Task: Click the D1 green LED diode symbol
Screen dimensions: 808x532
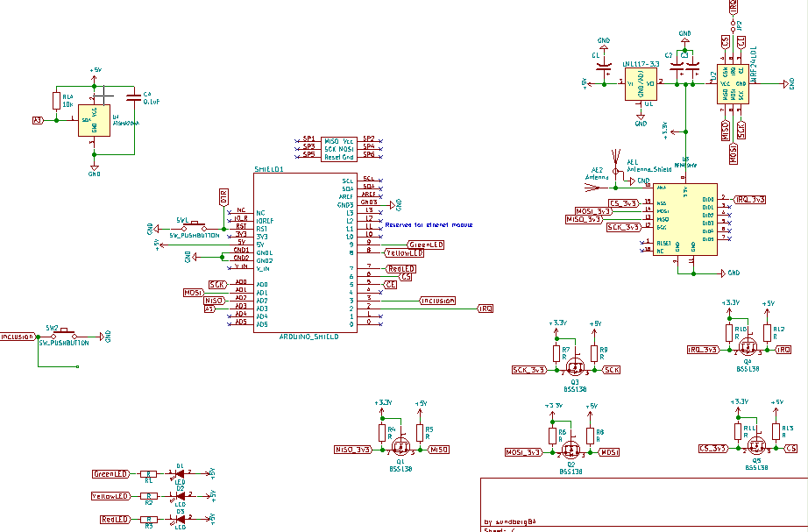Action: click(180, 473)
